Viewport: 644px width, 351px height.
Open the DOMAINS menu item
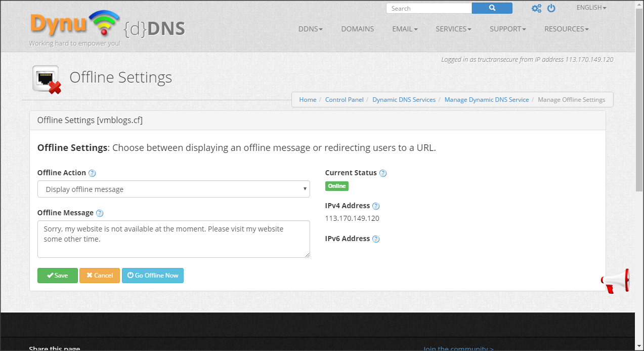coord(357,29)
